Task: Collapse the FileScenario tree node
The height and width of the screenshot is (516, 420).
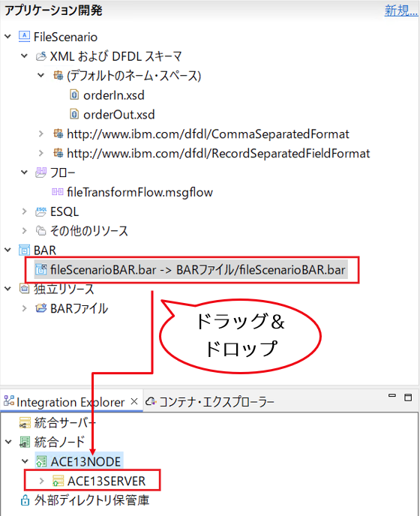Action: pos(8,37)
